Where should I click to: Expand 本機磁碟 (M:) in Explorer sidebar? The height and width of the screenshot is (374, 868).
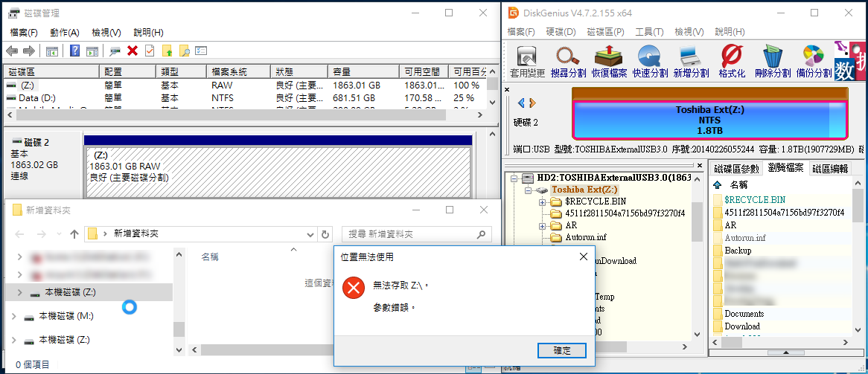14,316
